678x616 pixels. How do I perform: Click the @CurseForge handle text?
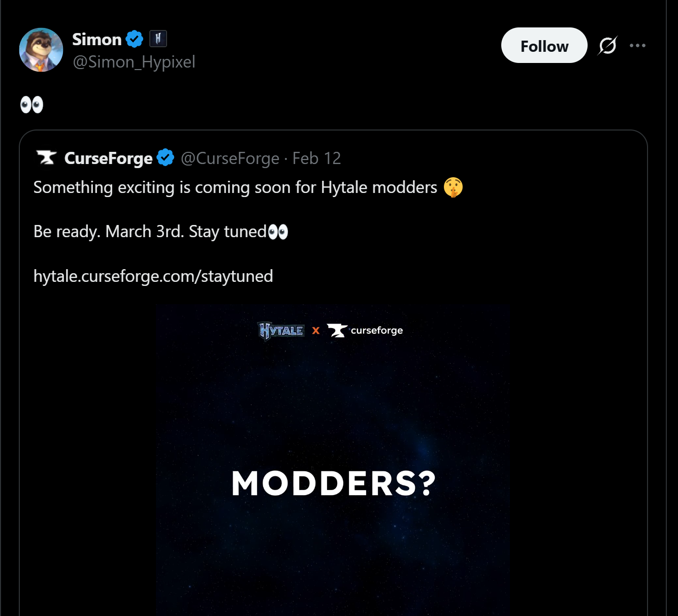[230, 158]
